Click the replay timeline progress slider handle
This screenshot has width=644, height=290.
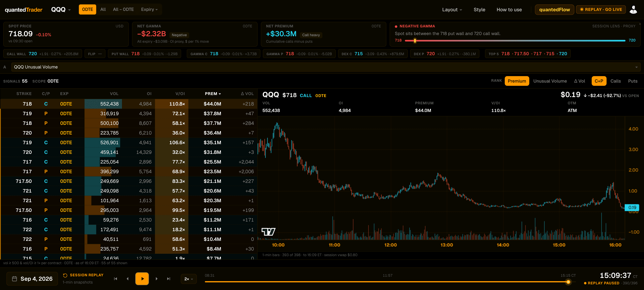click(568, 282)
